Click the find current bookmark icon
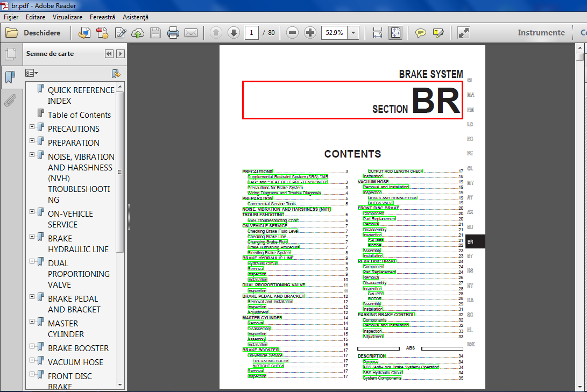This screenshot has height=392, width=587. click(x=116, y=73)
